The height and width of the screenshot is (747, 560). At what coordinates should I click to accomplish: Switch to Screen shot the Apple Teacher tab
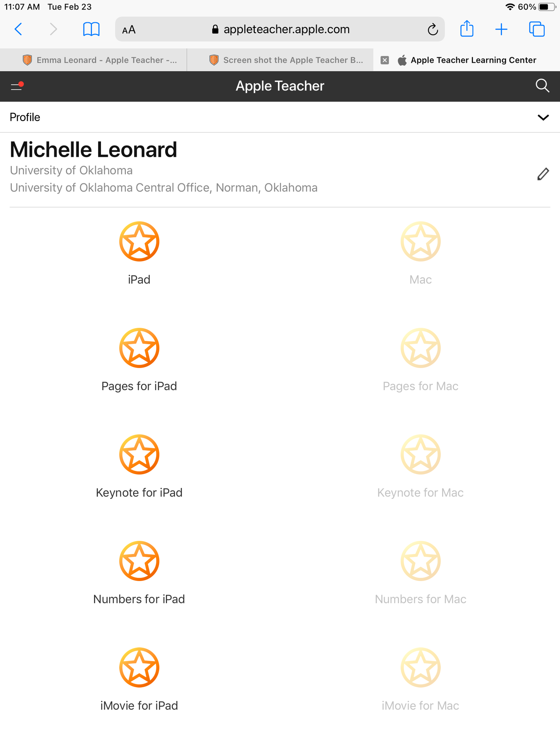click(x=286, y=60)
